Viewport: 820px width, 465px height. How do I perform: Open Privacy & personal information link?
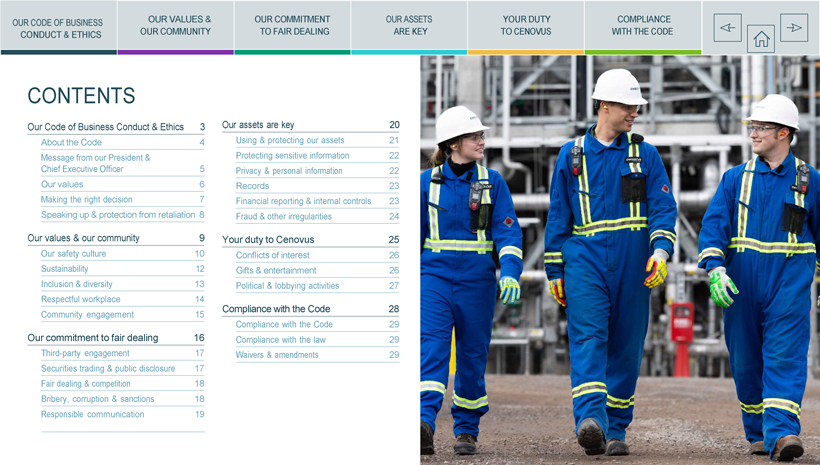(x=289, y=171)
